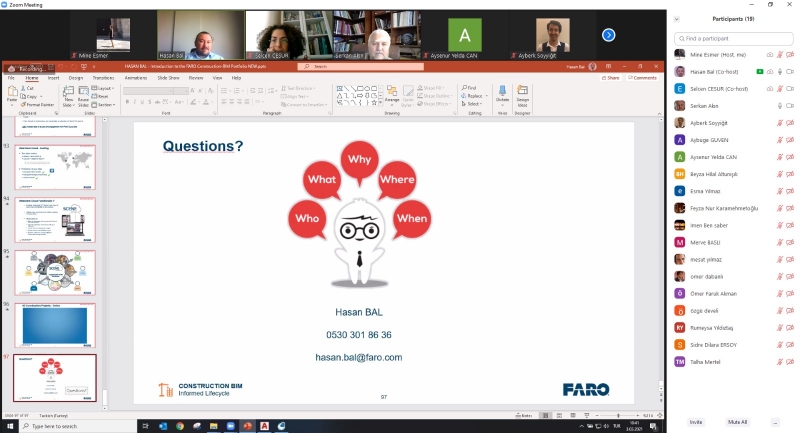The width and height of the screenshot is (800, 433).
Task: Open the Slide Show ribbon tab
Action: [x=167, y=77]
